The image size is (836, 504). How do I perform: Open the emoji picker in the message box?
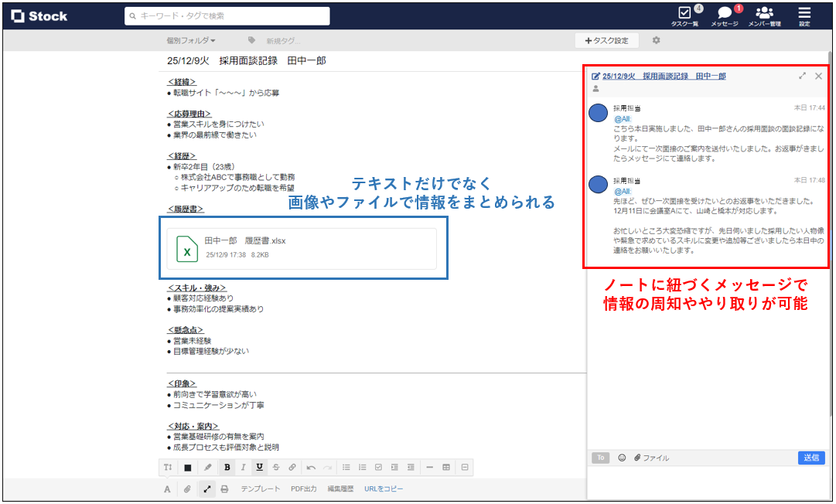click(x=622, y=458)
